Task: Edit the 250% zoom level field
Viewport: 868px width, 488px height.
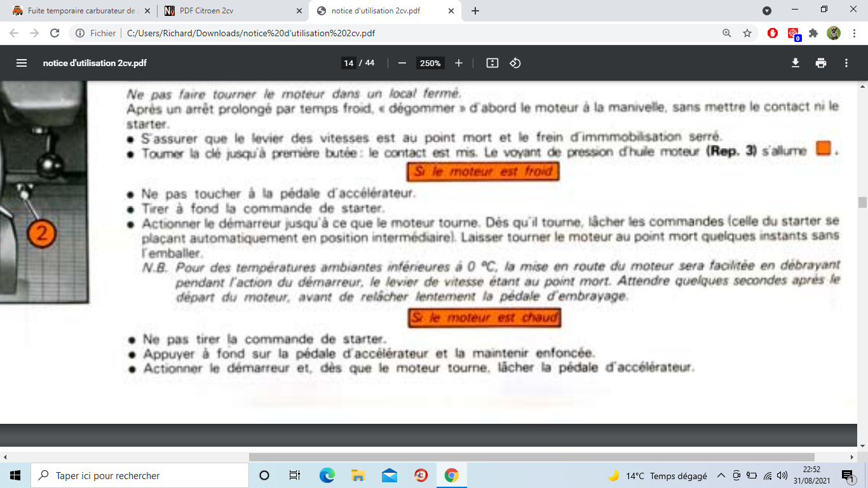Action: click(430, 63)
